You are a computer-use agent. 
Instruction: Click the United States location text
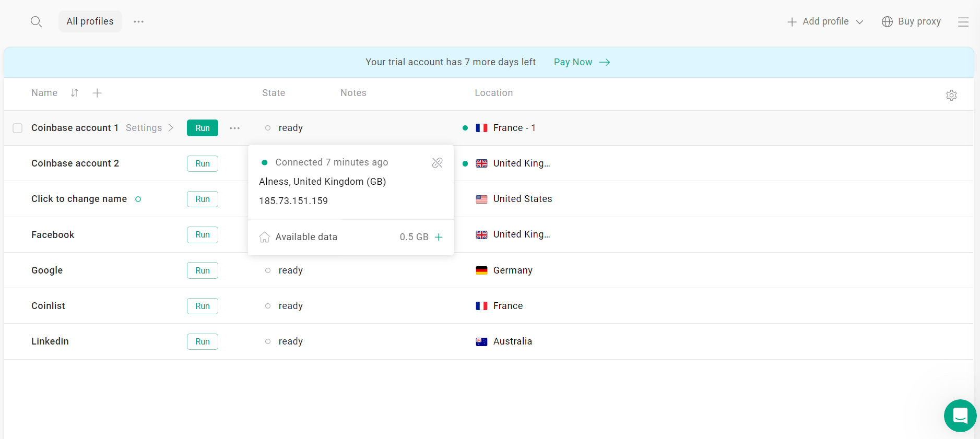[x=523, y=199]
